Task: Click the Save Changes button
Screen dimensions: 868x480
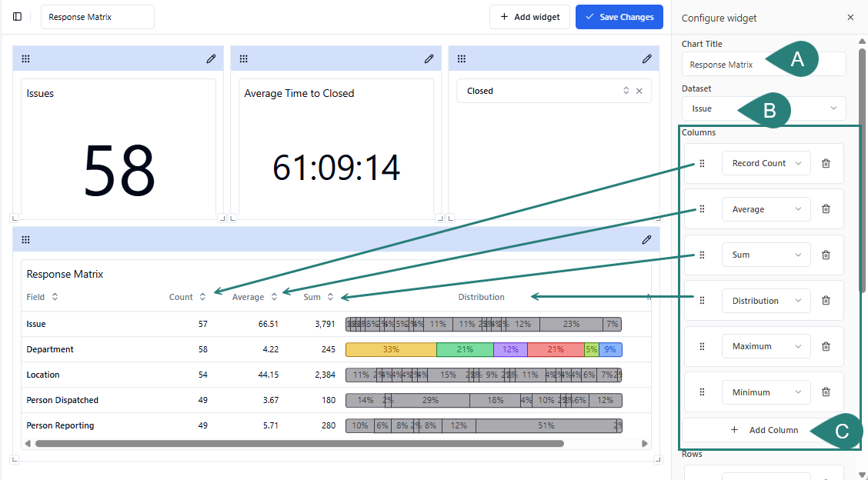Action: click(x=619, y=17)
